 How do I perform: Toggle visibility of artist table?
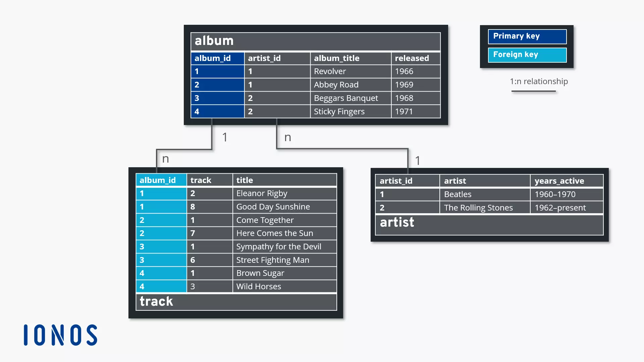point(397,222)
